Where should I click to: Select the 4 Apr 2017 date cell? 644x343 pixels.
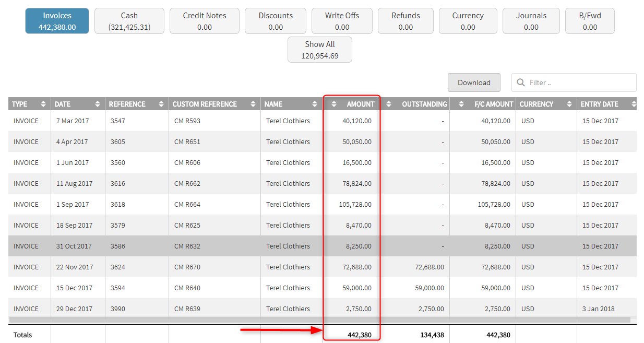click(72, 141)
